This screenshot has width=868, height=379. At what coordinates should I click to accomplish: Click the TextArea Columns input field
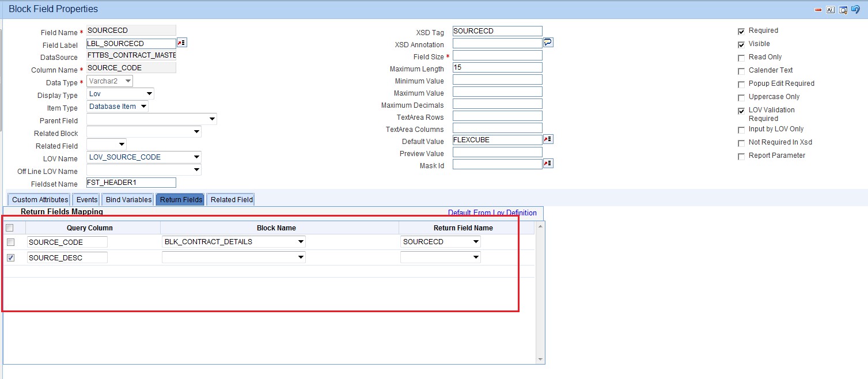pyautogui.click(x=498, y=128)
